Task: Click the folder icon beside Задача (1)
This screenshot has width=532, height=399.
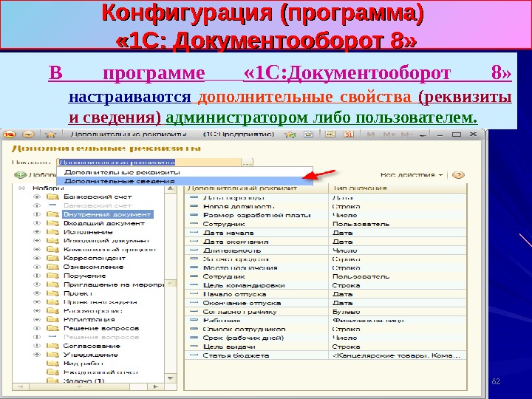Action: click(x=52, y=381)
